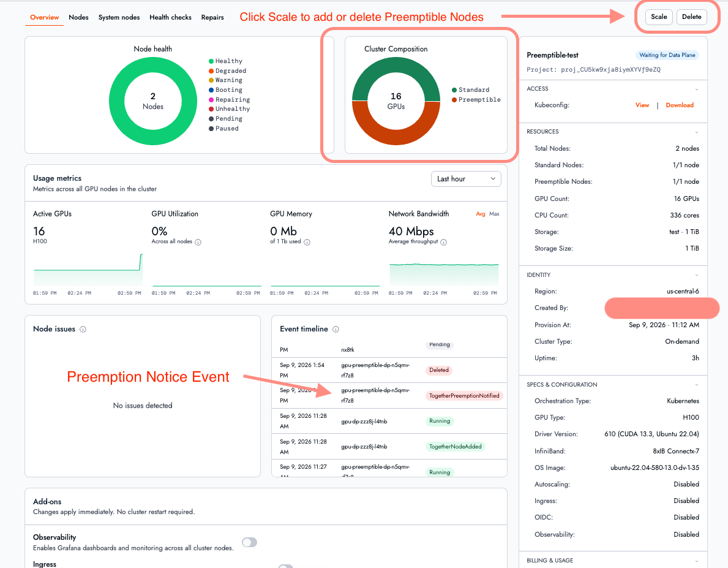Click the info icon beside Node issues
The height and width of the screenshot is (568, 728).
pyautogui.click(x=83, y=329)
